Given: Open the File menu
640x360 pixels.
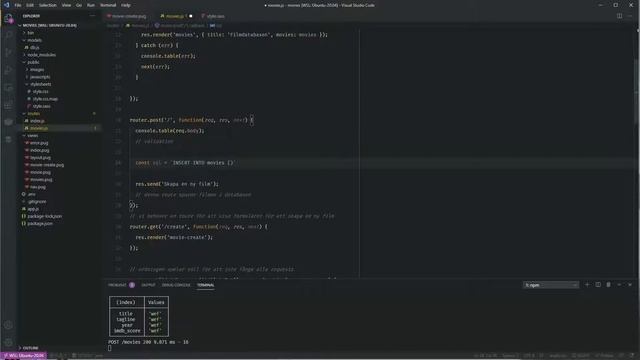Looking at the screenshot, I should (x=18, y=5).
